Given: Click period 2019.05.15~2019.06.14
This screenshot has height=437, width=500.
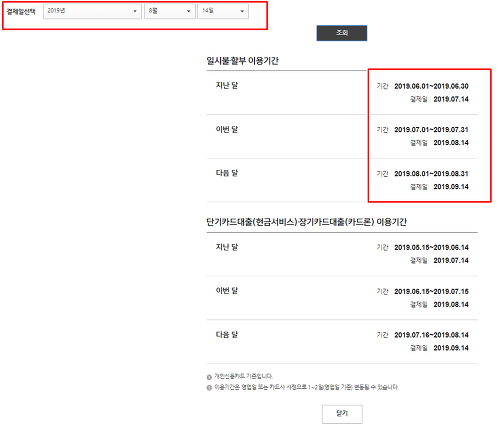Looking at the screenshot, I should [431, 248].
